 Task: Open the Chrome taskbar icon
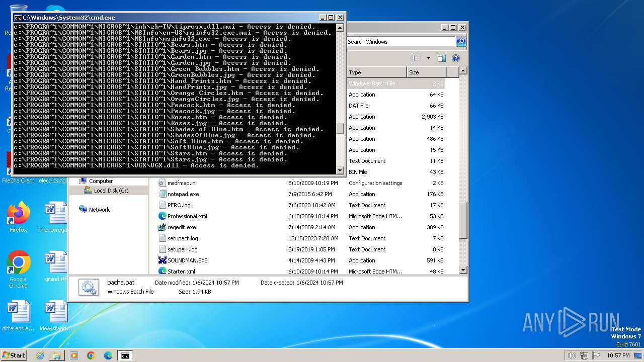pos(91,355)
